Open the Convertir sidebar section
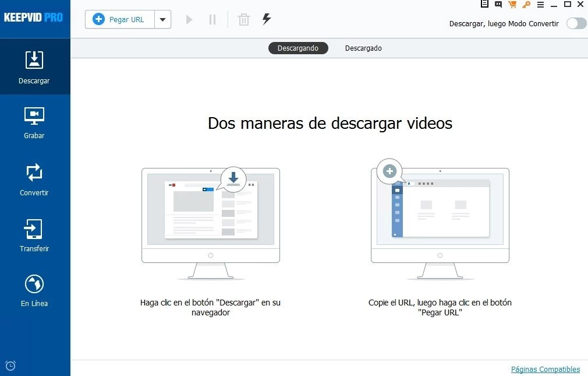The height and width of the screenshot is (376, 588). (34, 179)
